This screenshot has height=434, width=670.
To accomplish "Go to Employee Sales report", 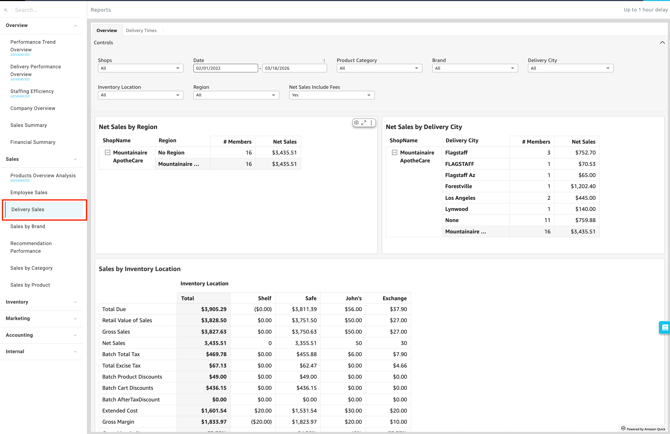I will [x=29, y=192].
